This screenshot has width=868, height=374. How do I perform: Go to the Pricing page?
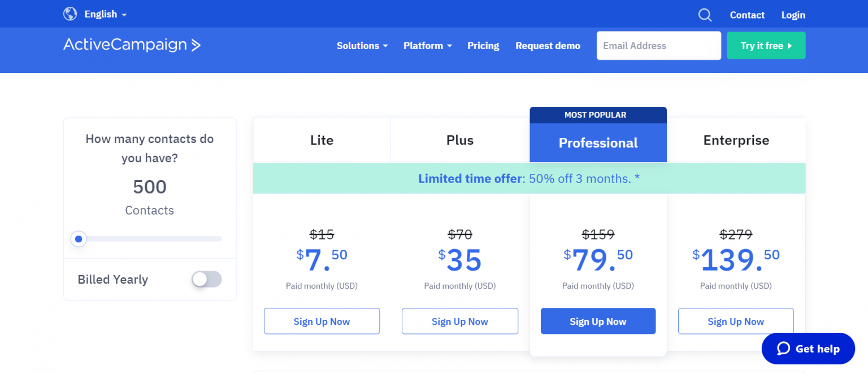pos(483,46)
